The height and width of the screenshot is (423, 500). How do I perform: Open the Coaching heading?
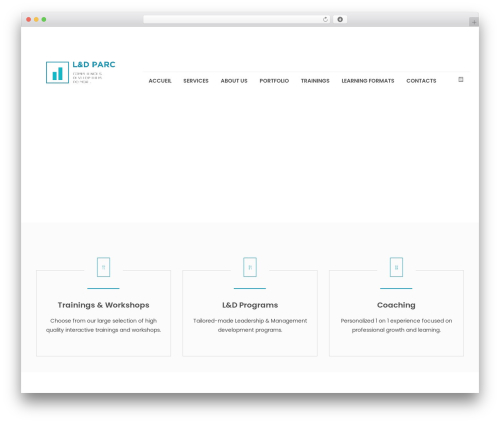[396, 305]
